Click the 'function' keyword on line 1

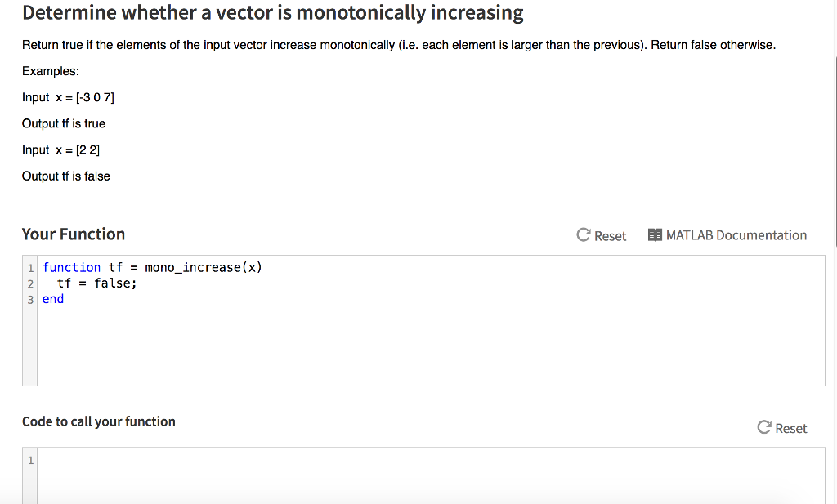[71, 267]
